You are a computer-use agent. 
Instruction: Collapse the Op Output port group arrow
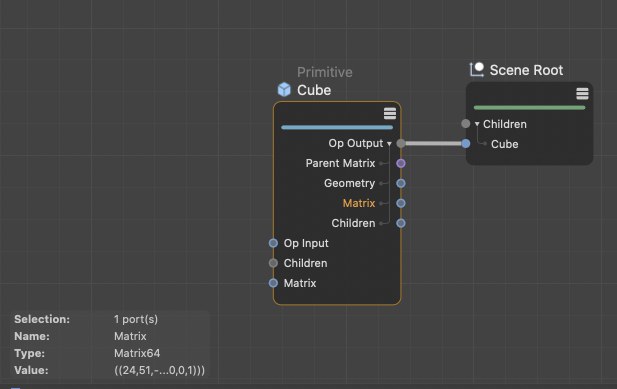[389, 144]
